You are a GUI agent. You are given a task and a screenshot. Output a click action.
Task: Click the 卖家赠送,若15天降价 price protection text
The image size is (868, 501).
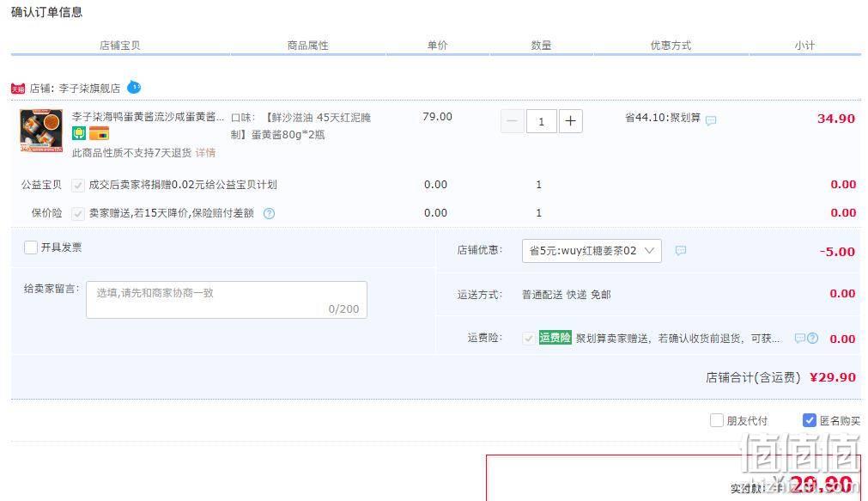pos(172,213)
